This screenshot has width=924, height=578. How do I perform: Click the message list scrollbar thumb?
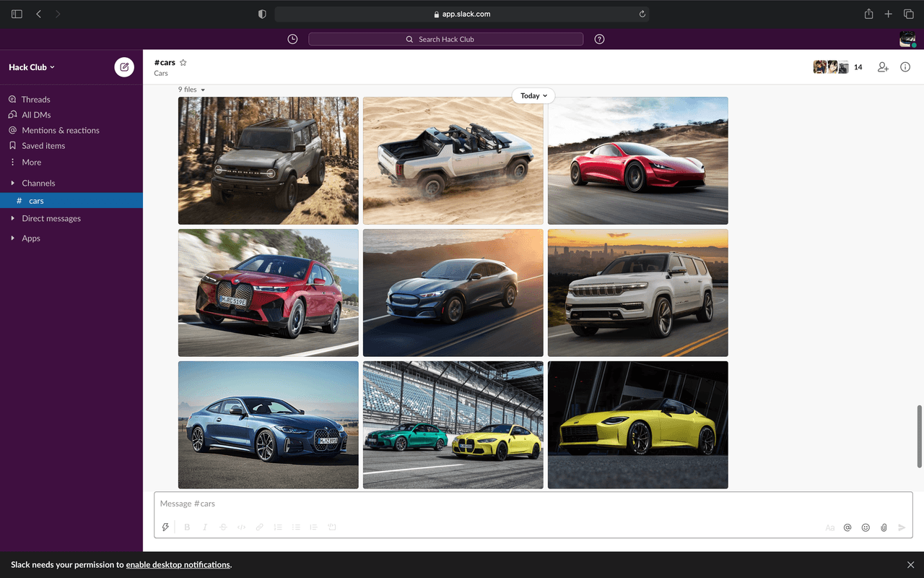click(919, 436)
